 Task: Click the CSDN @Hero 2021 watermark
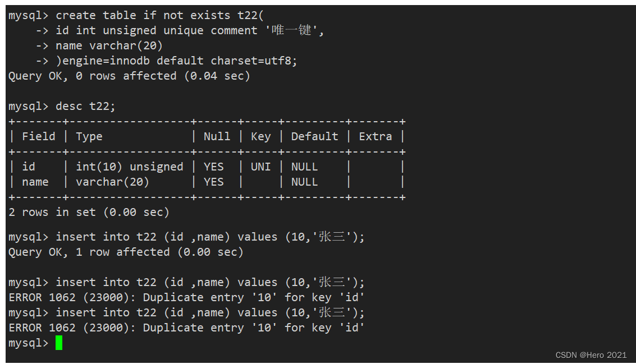click(591, 355)
